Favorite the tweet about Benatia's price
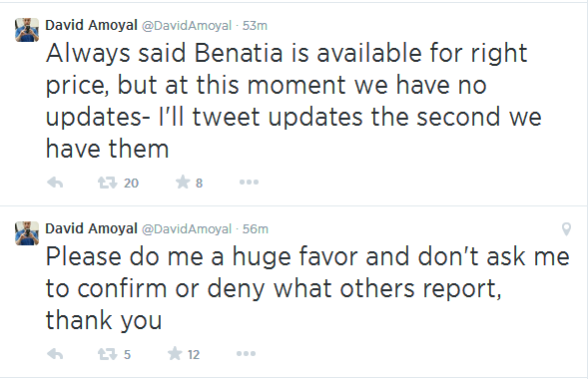 pos(183,183)
